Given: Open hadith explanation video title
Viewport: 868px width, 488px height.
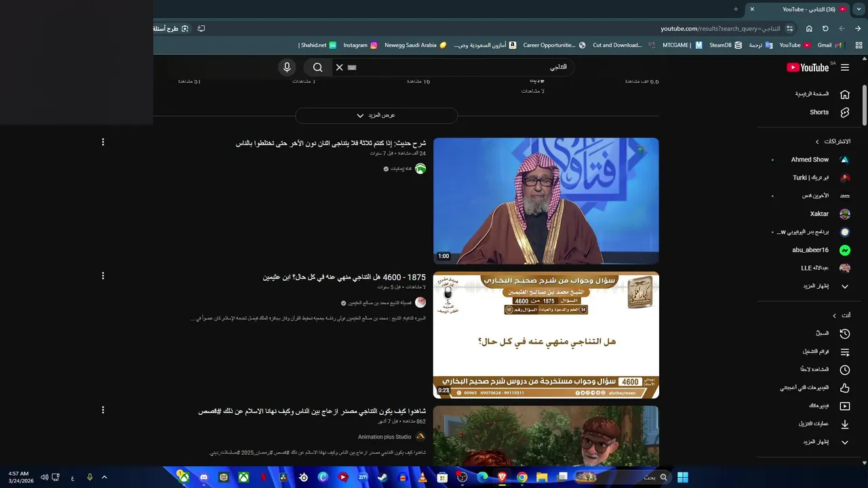Looking at the screenshot, I should (331, 144).
